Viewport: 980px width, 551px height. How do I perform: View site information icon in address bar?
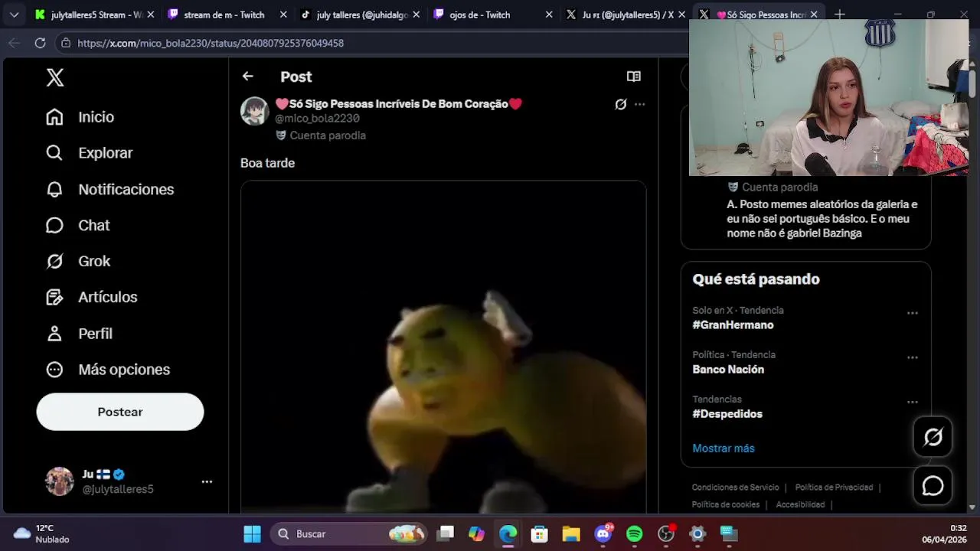[66, 44]
